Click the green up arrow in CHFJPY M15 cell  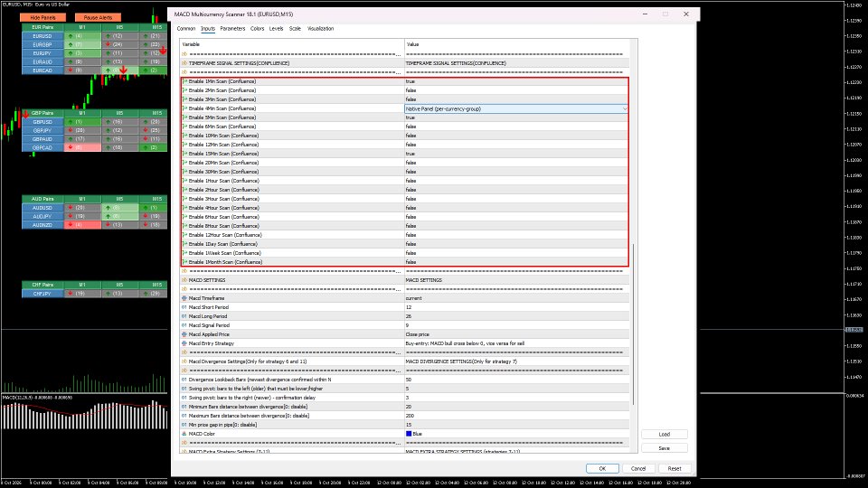coord(146,294)
